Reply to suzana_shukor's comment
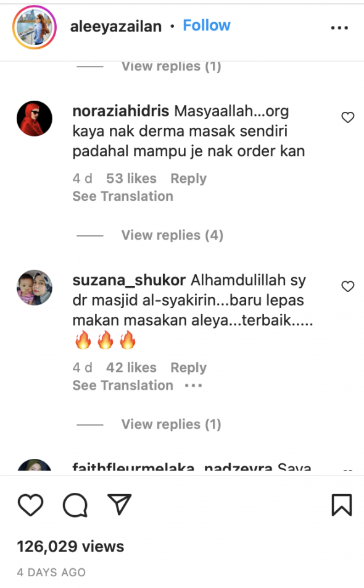Screen dimensions: 364x588 pyautogui.click(x=188, y=367)
